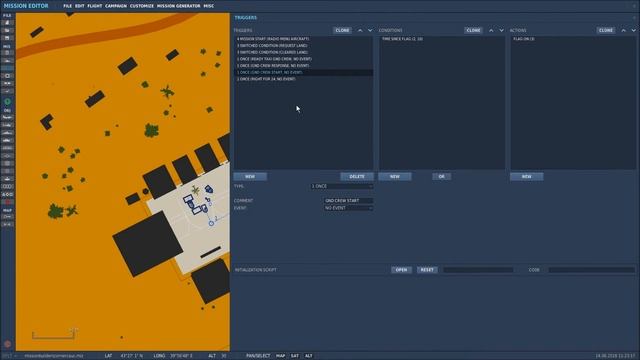Clone the selected condition
640x360 pixels.
[473, 30]
